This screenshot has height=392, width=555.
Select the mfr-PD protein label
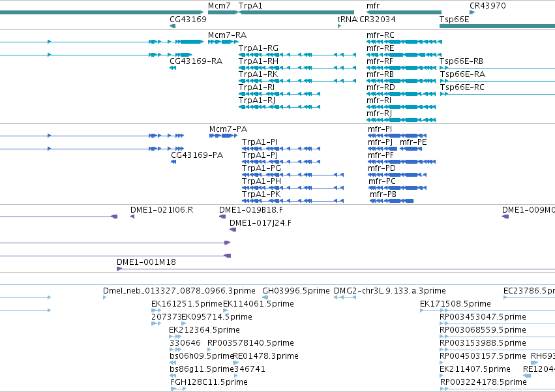pos(382,168)
